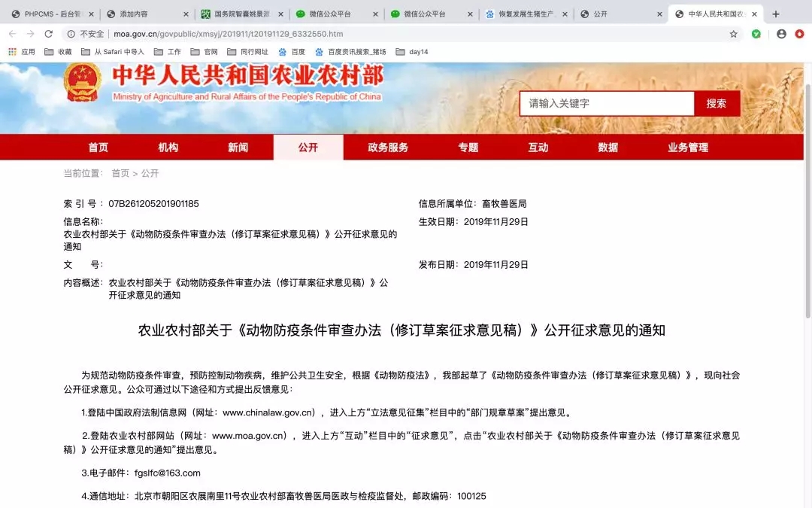The image size is (812, 508).
Task: Open the green shield extension icon
Action: click(756, 34)
